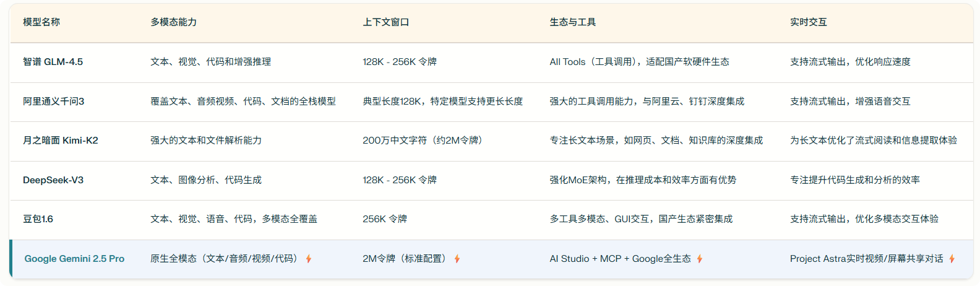The width and height of the screenshot is (980, 286).
Task: Select cell 为长文本优化了流式阅读和信息提取体验
Action: pos(874,141)
